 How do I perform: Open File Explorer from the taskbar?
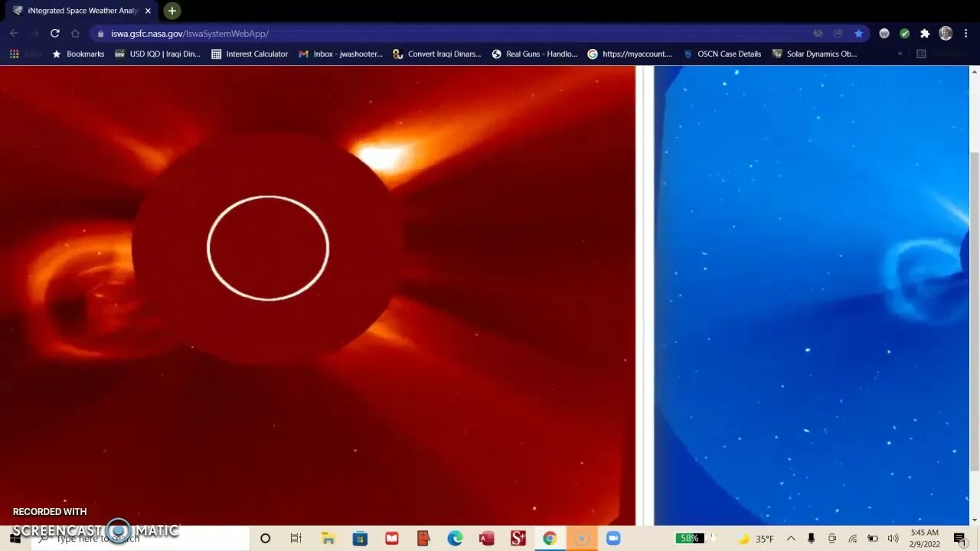[x=328, y=539]
